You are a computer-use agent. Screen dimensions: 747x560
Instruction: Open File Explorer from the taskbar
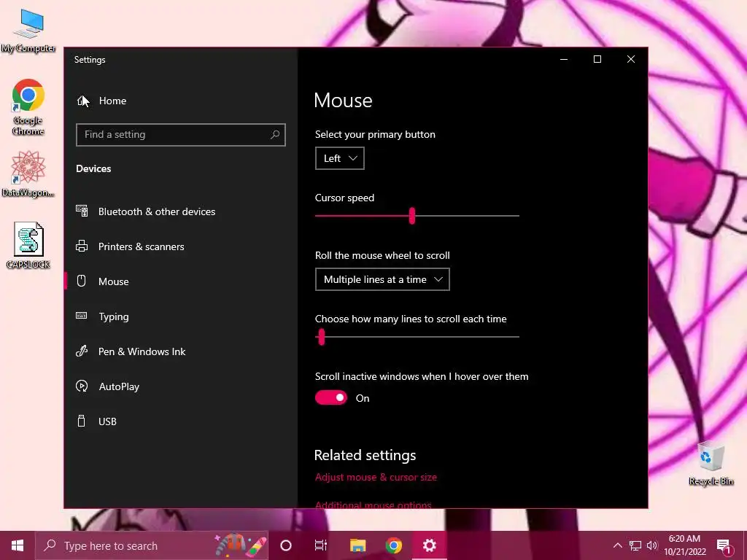pos(357,545)
